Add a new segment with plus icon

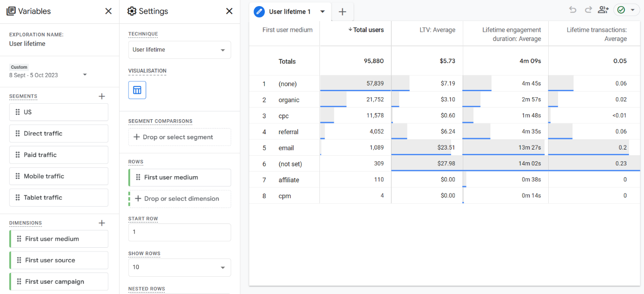[x=102, y=96]
